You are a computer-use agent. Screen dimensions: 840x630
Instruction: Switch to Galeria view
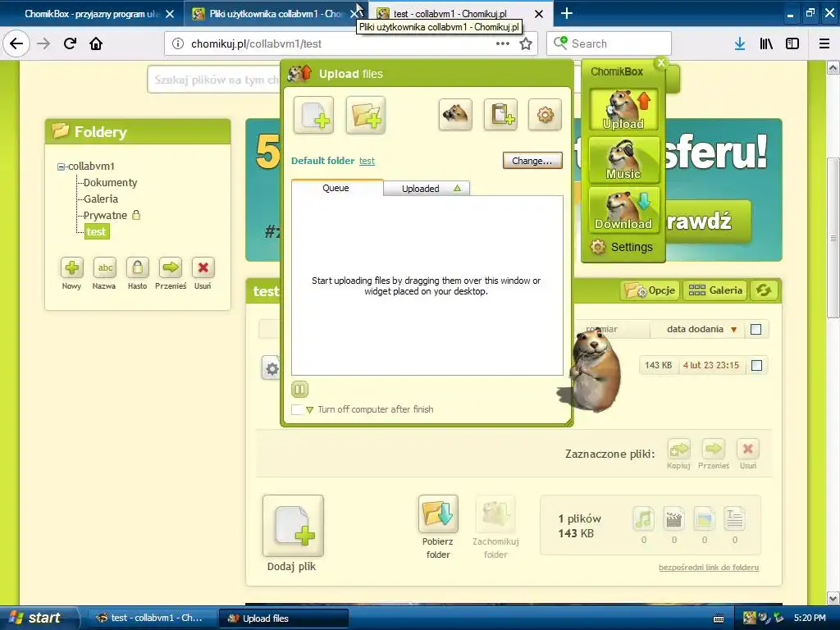715,290
